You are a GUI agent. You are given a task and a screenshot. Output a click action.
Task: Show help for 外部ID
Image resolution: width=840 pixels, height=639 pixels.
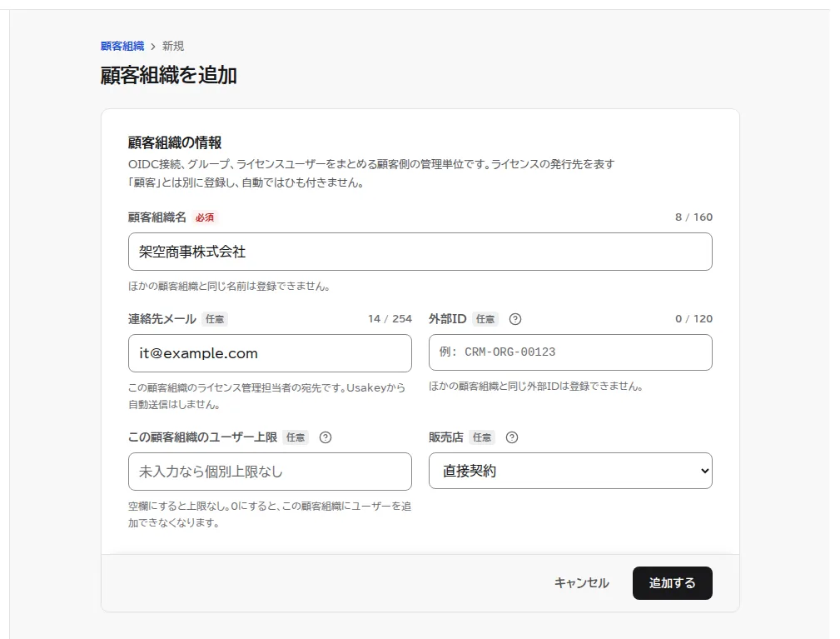tap(514, 319)
